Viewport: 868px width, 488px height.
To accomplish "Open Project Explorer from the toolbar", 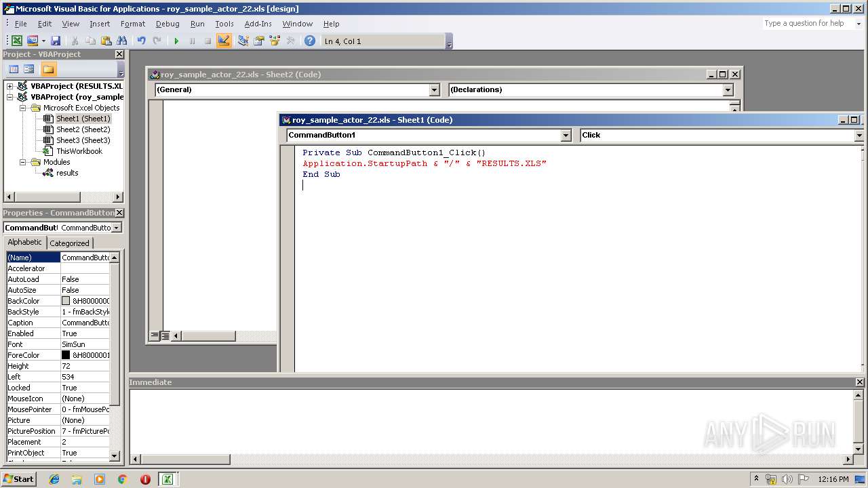I will (243, 41).
